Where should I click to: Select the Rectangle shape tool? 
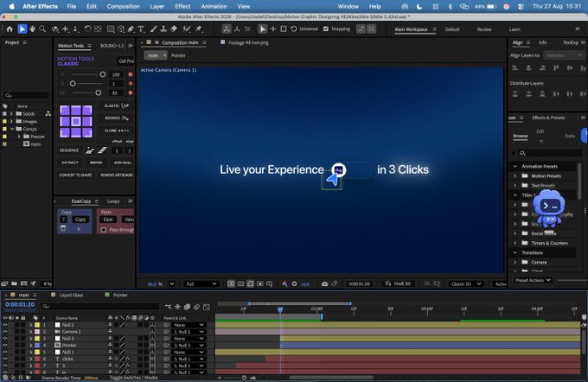tap(111, 29)
